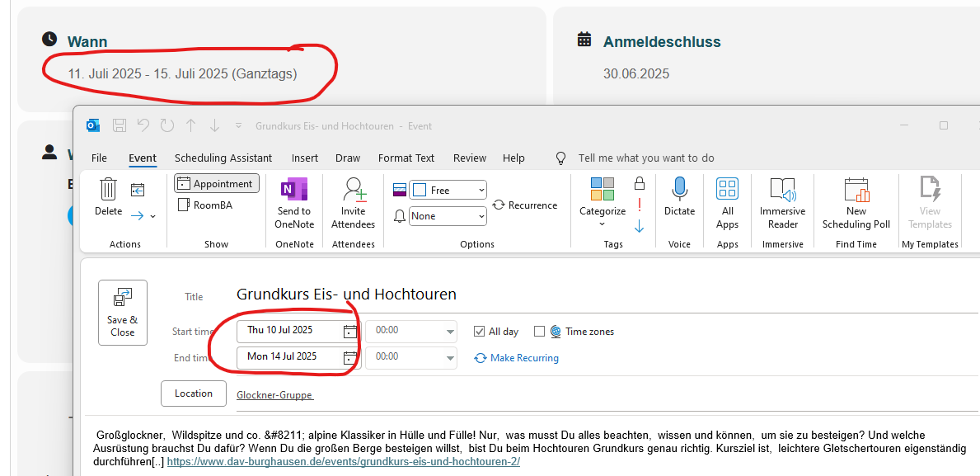Click the Location button
The image size is (980, 476).
click(194, 394)
